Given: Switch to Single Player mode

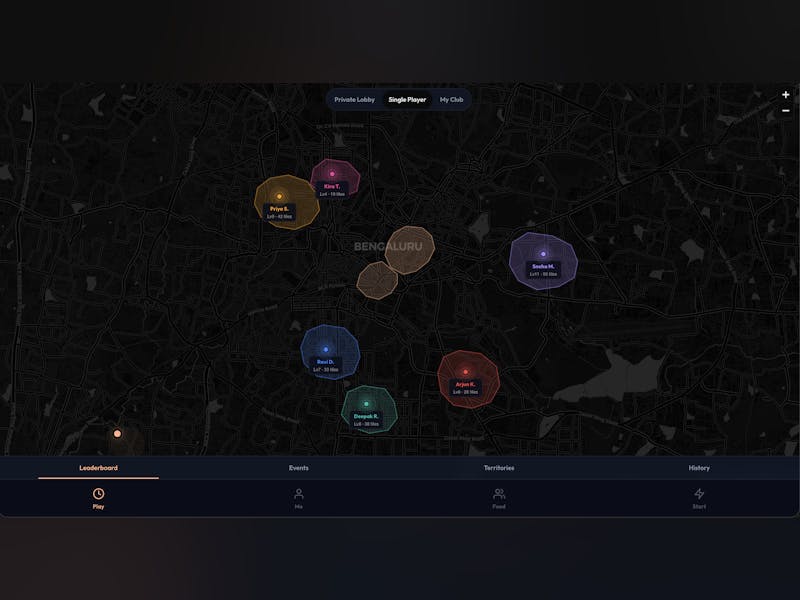Looking at the screenshot, I should 407,100.
